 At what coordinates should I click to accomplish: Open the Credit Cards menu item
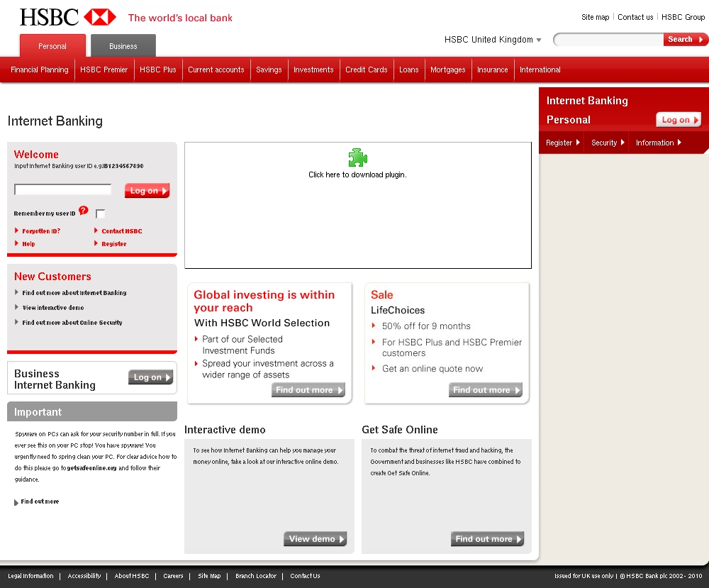367,70
